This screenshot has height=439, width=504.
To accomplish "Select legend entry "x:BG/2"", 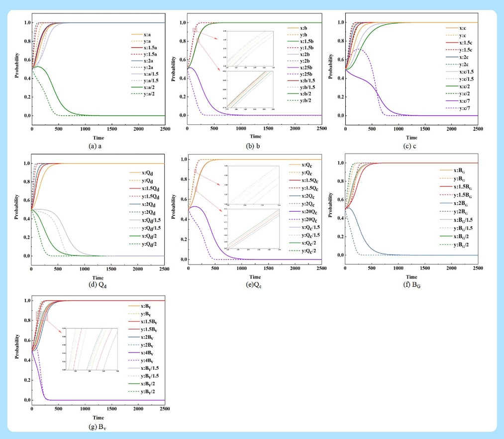I will pyautogui.click(x=455, y=236).
